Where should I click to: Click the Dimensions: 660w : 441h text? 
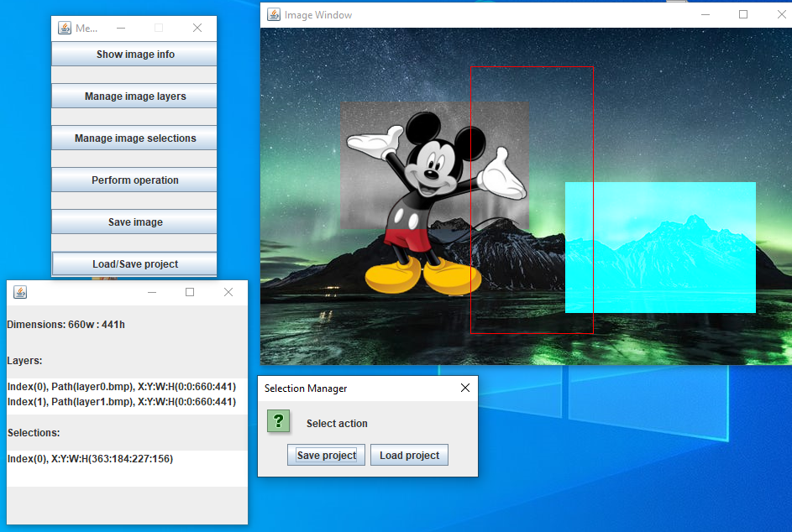pyautogui.click(x=66, y=325)
